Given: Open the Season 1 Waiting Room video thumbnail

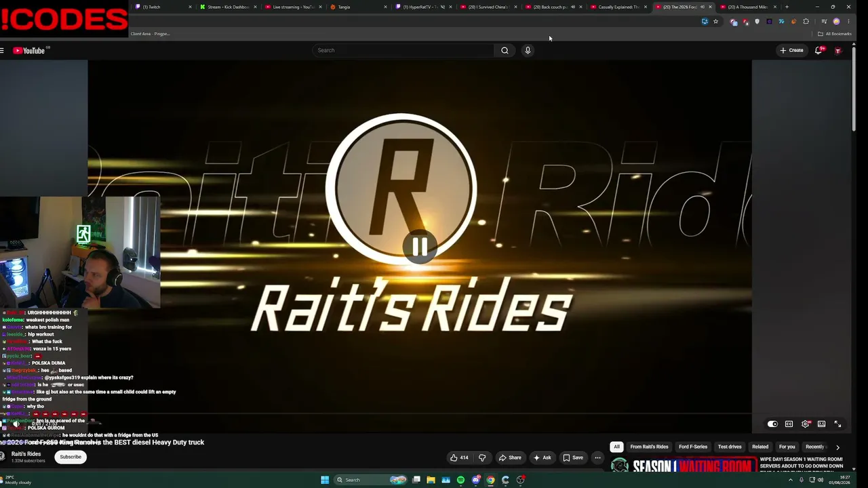Looking at the screenshot, I should 683,466.
